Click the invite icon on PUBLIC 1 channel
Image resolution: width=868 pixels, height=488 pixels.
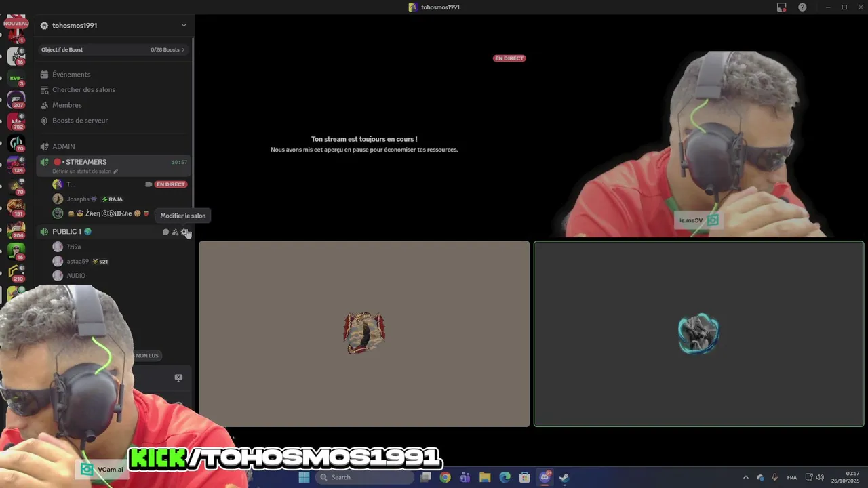[175, 232]
